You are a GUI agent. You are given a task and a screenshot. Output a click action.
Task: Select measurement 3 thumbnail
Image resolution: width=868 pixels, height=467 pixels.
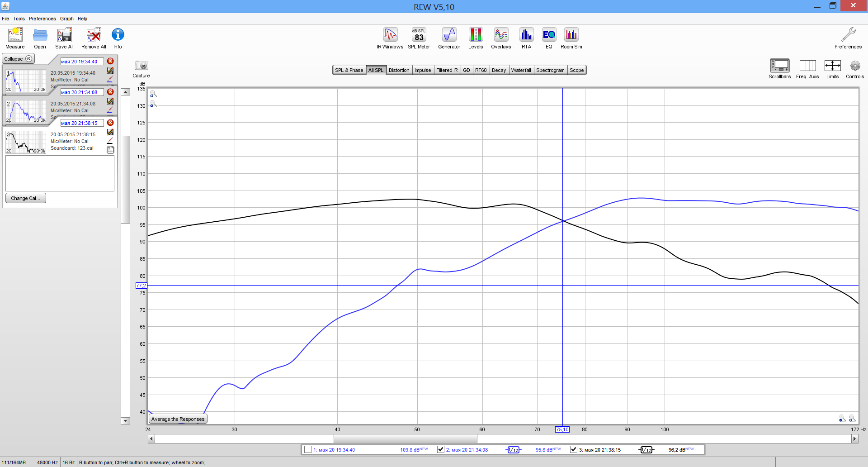point(26,142)
